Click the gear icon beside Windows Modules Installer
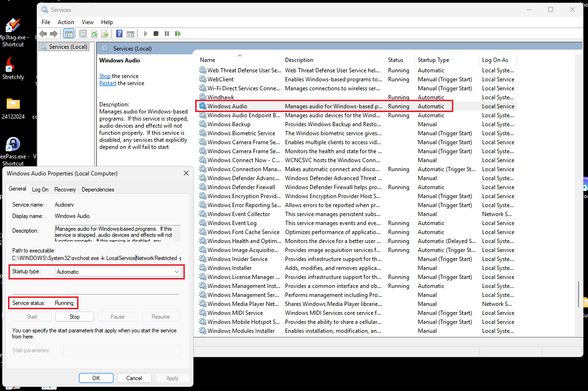Screen dimensions: 588x391 (x=203, y=331)
